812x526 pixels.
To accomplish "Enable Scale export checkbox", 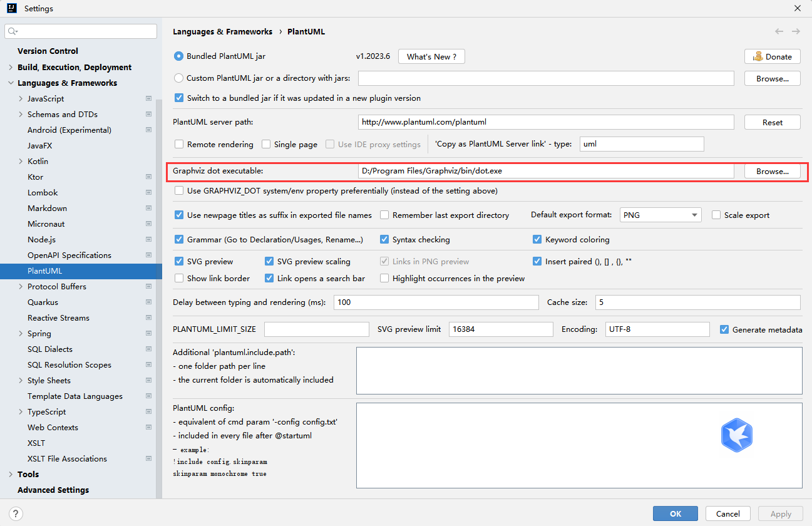I will [716, 215].
